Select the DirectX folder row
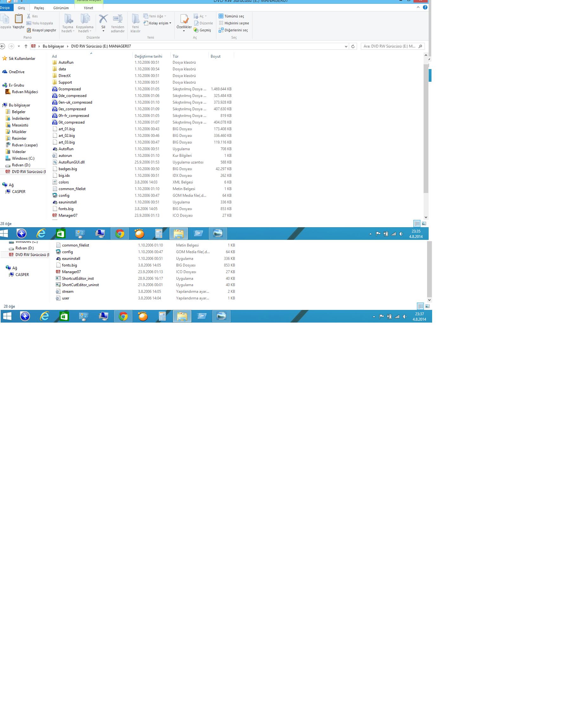 click(x=142, y=76)
